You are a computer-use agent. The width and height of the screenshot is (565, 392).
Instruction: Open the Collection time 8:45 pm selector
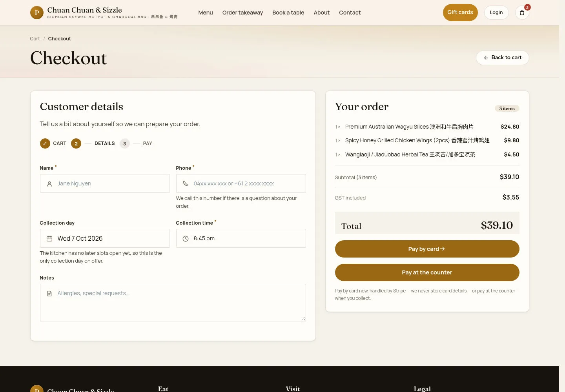pyautogui.click(x=241, y=238)
